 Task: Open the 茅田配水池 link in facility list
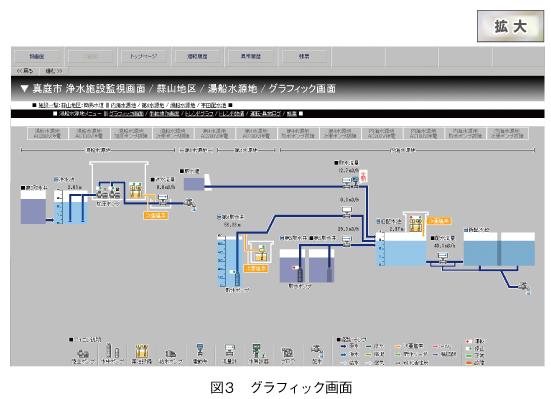point(214,105)
